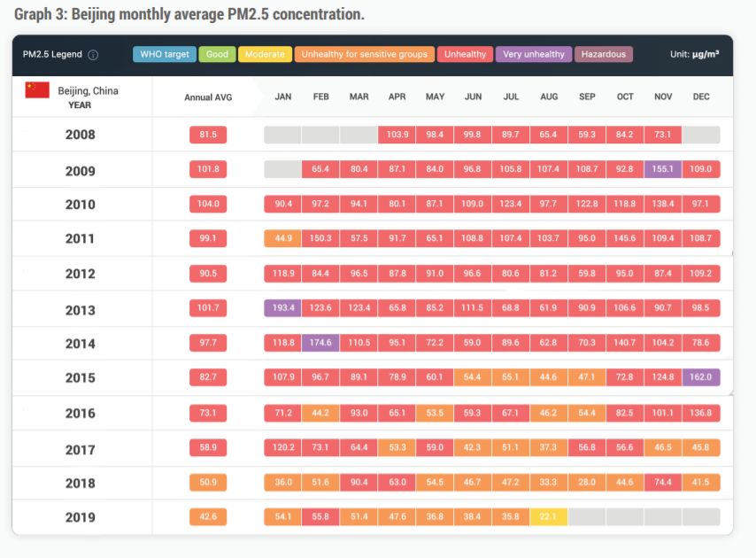Click the 2010 annual average 104.0
The image size is (756, 558).
tap(208, 204)
